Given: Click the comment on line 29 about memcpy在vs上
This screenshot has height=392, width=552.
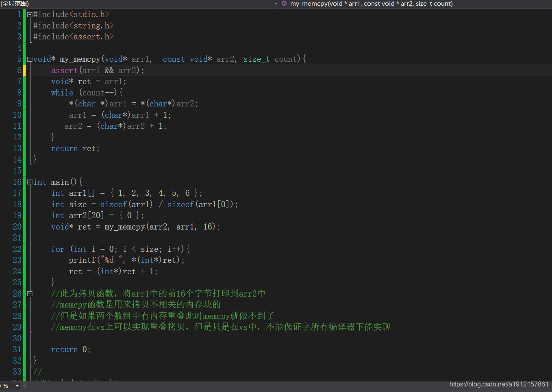Looking at the screenshot, I should [221, 327].
